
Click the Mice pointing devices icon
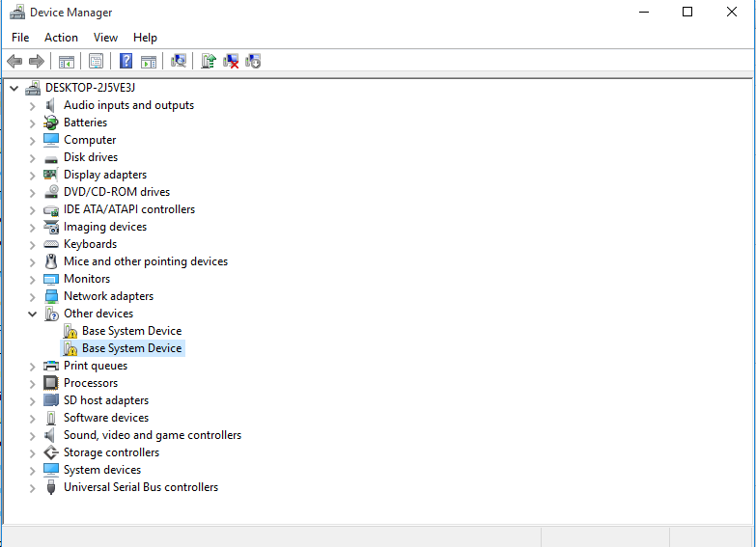pyautogui.click(x=50, y=261)
